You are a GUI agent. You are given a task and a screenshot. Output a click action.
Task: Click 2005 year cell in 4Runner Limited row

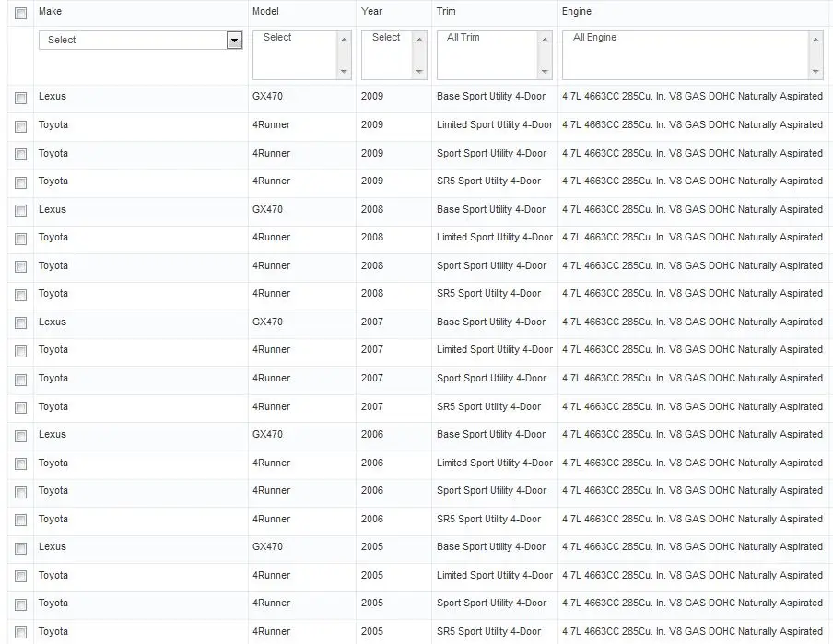(372, 575)
